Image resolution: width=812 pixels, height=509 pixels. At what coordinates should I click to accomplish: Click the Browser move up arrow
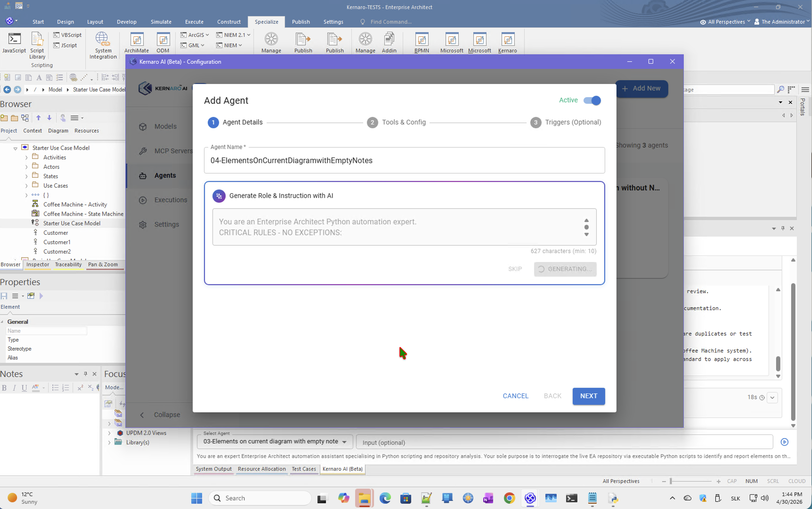[x=38, y=118]
